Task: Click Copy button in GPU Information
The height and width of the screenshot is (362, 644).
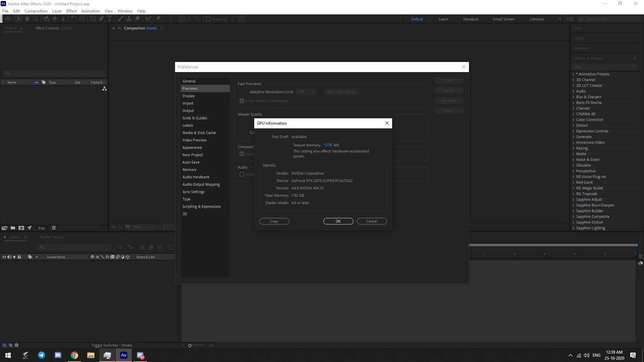Action: [274, 221]
